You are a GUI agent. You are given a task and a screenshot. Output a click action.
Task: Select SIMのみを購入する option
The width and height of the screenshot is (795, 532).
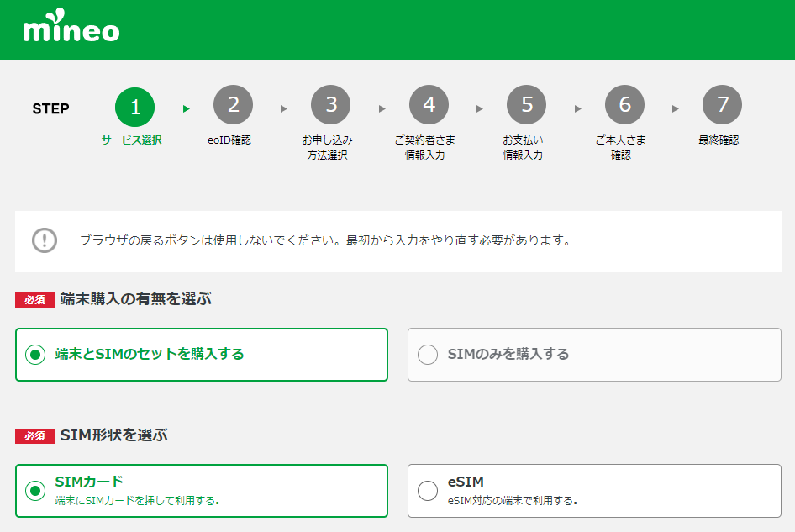(594, 354)
